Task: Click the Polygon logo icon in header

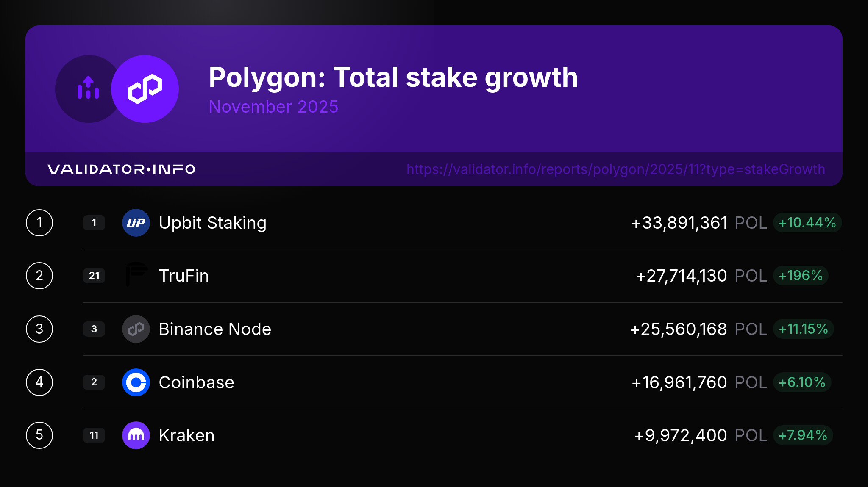Action: [x=145, y=89]
